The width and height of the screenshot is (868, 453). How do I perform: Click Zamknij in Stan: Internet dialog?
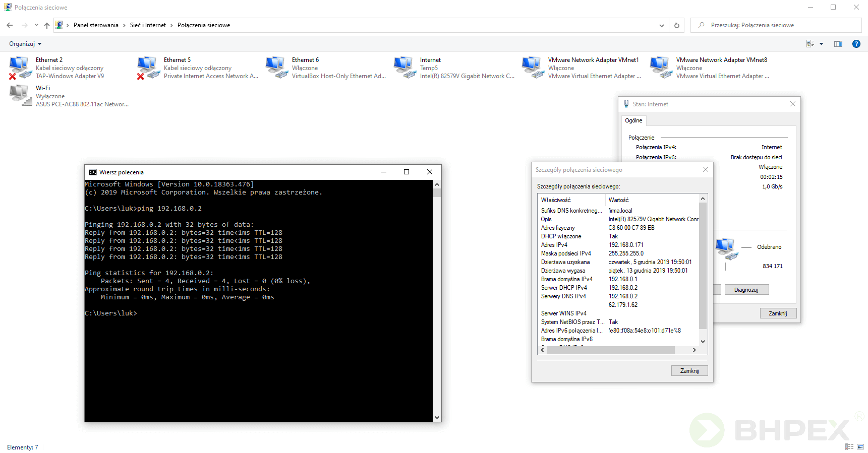(778, 313)
